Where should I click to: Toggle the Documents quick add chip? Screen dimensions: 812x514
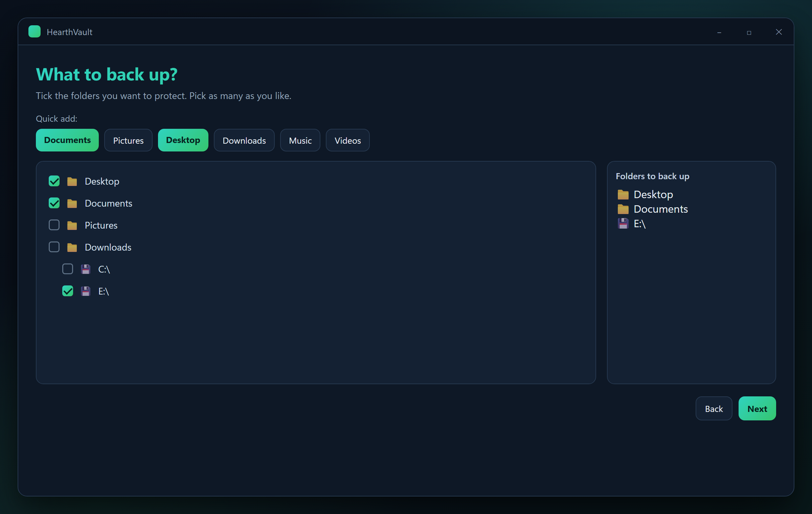point(67,140)
